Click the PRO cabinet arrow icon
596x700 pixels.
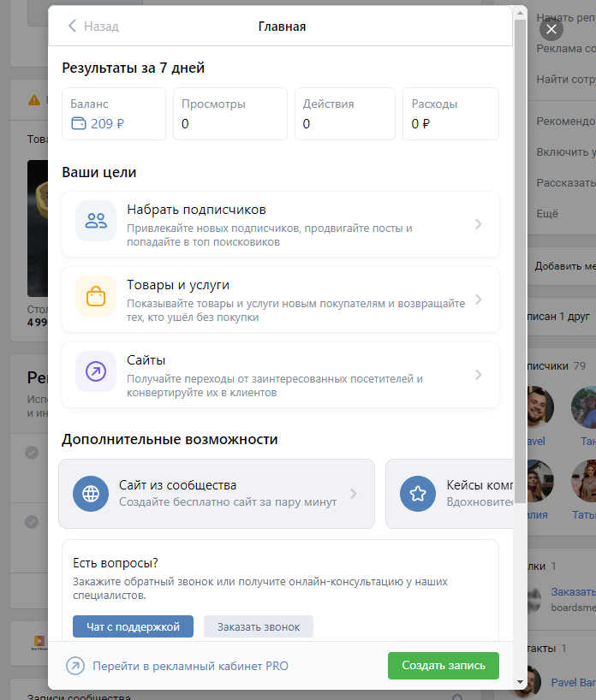75,666
